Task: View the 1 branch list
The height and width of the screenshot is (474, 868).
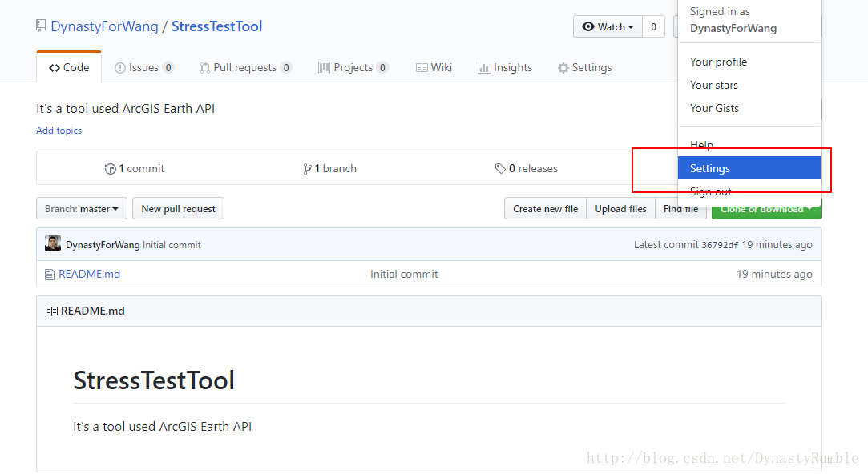Action: tap(330, 169)
